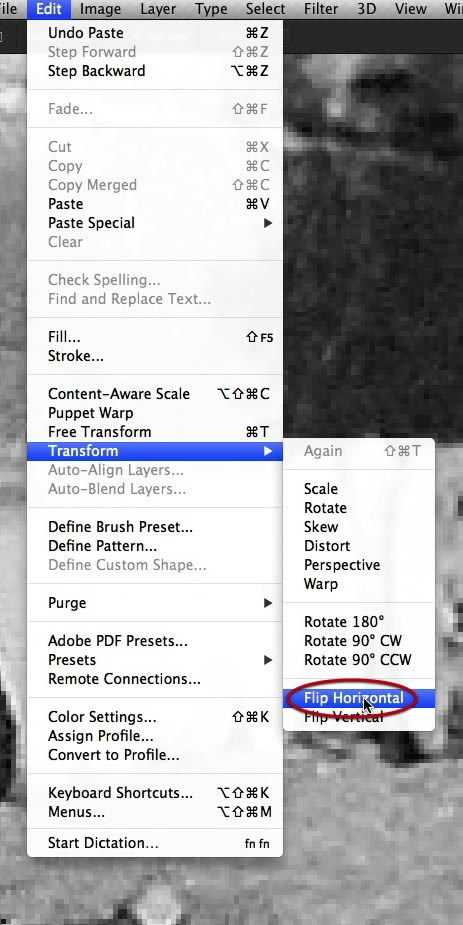Select Warp in Transform submenu
This screenshot has width=463, height=925.
point(359,584)
